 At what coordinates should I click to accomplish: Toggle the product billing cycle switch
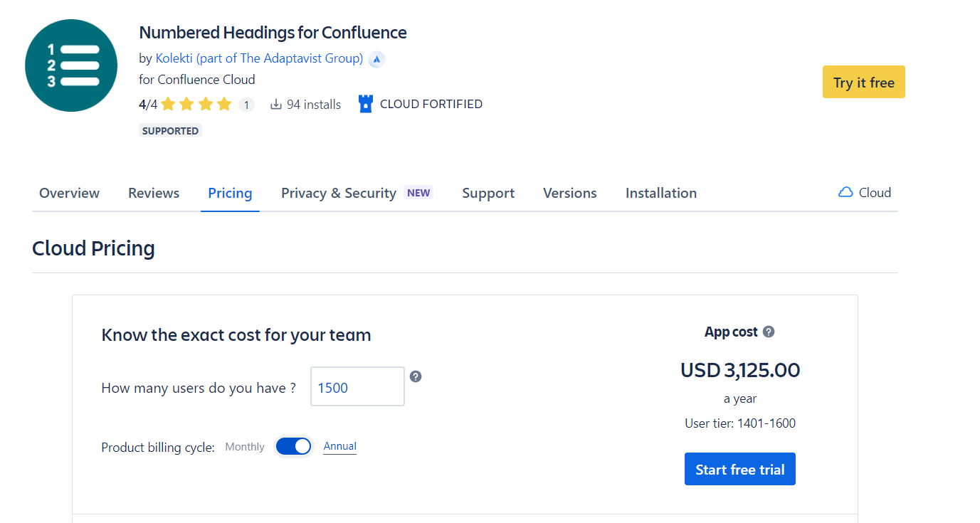tap(294, 446)
